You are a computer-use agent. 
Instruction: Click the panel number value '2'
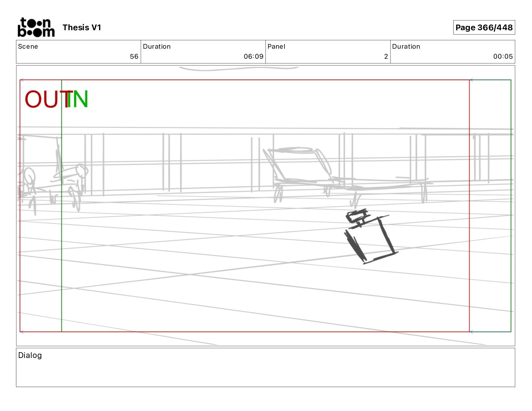pyautogui.click(x=386, y=56)
